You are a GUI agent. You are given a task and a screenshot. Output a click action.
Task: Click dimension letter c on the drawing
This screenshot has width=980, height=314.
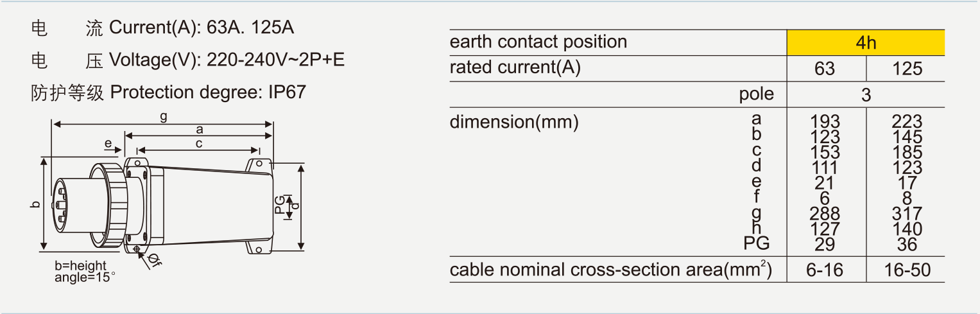tap(199, 144)
